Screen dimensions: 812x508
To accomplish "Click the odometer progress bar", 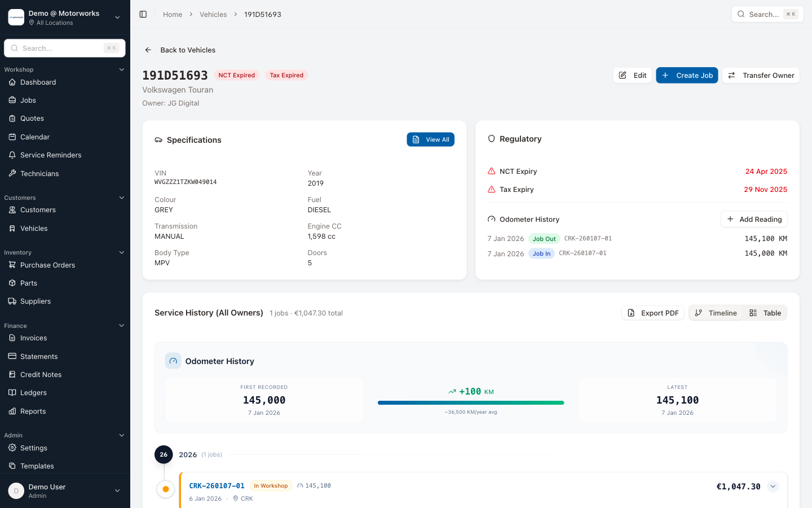I will [x=471, y=403].
